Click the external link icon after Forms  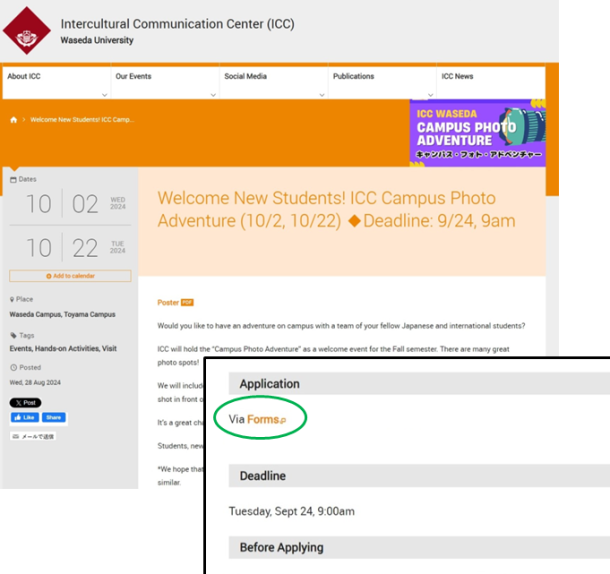283,420
